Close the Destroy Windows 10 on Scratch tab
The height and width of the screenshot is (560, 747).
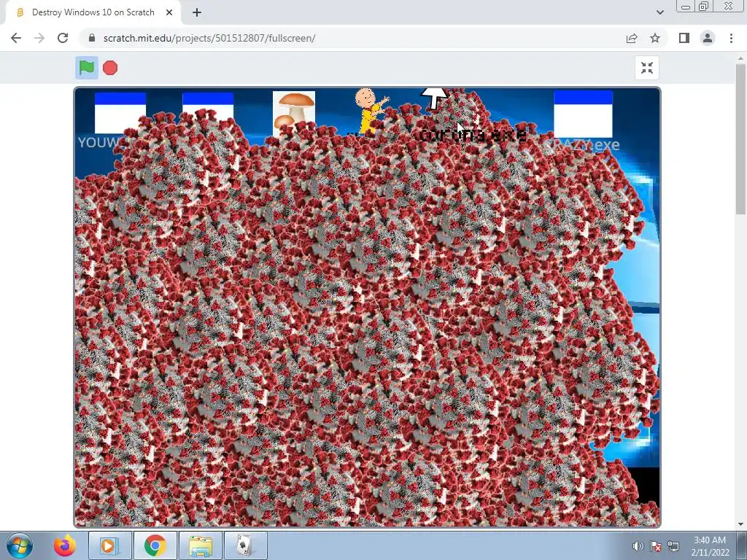[x=169, y=12]
